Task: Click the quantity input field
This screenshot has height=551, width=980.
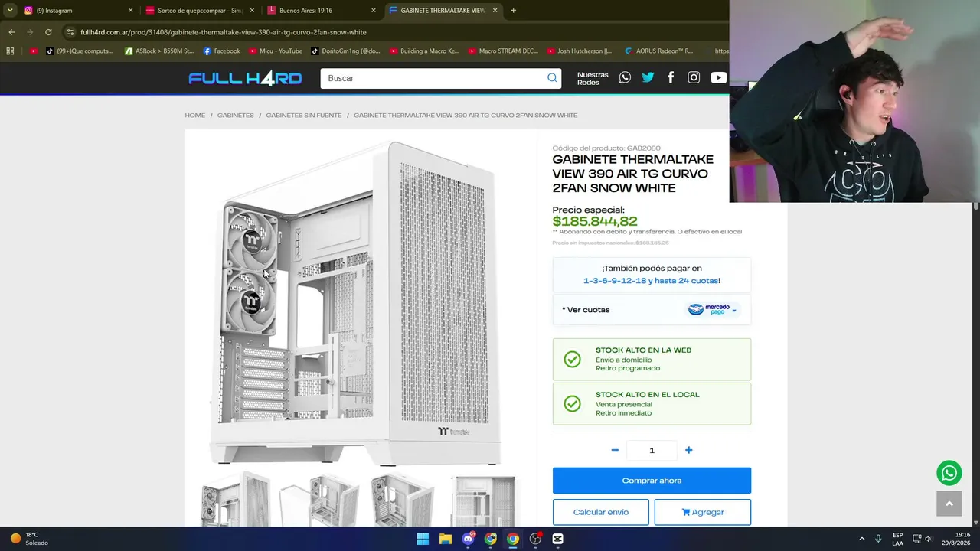Action: (x=652, y=450)
